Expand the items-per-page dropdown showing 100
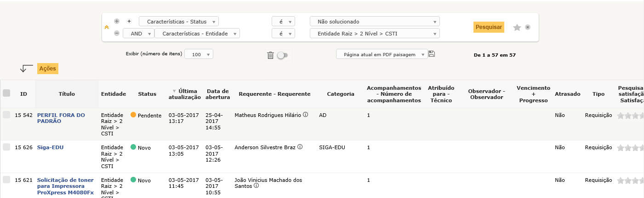 point(199,54)
